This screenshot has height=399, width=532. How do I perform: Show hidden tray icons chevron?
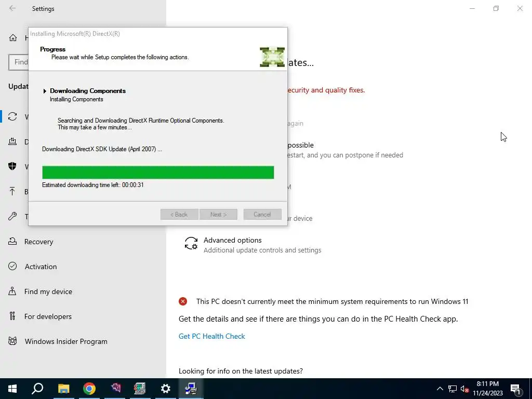tap(440, 389)
